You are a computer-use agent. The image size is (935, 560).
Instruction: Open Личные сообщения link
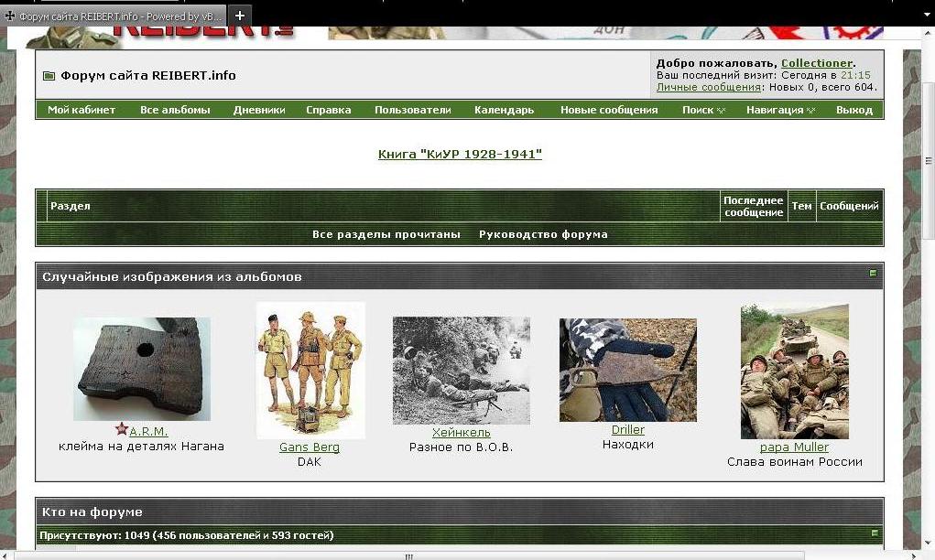[709, 87]
